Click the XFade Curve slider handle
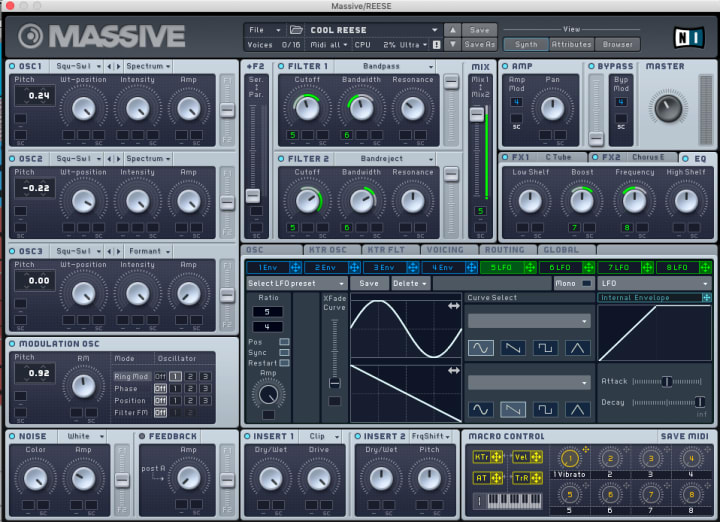 coord(335,383)
